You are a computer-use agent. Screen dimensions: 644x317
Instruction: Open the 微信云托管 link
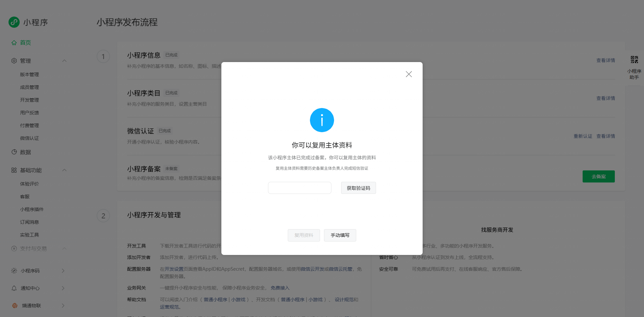pyautogui.click(x=340, y=269)
